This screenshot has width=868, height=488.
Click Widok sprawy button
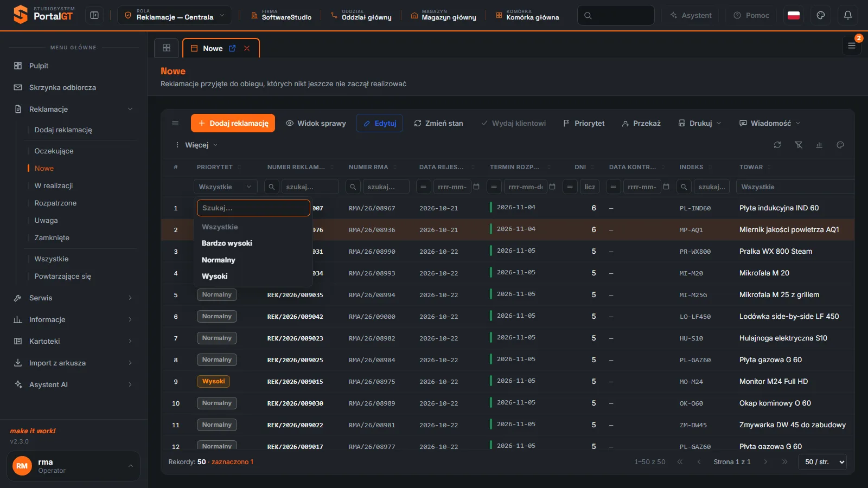tap(316, 123)
